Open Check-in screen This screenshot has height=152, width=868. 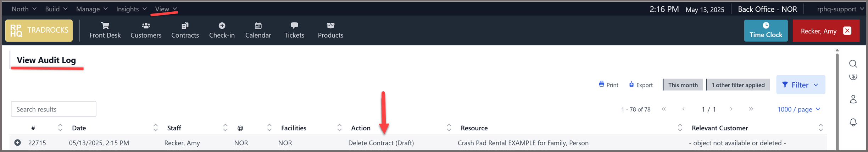[222, 31]
